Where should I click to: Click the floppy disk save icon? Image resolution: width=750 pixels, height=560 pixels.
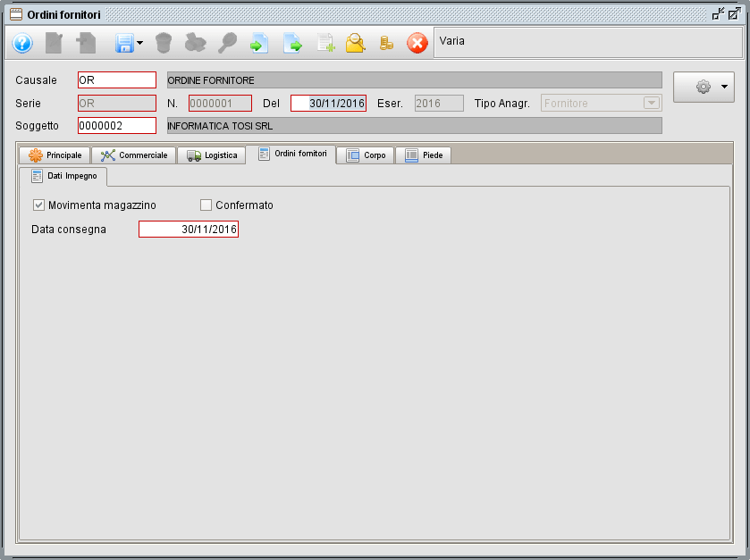click(x=123, y=43)
